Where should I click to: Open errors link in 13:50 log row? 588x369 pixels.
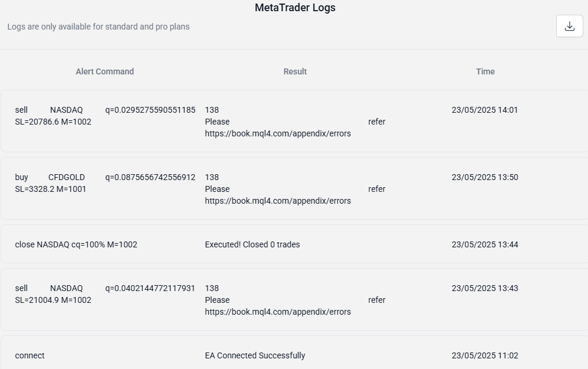pyautogui.click(x=278, y=201)
